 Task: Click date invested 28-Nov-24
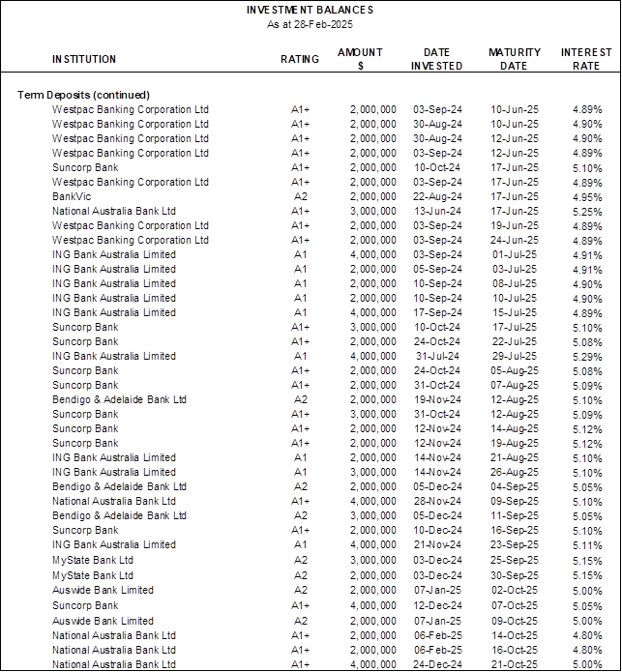tap(437, 502)
